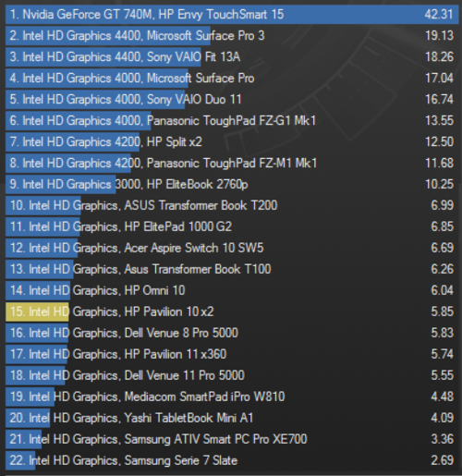
Task: Click the score value 3.36
Action: (443, 439)
